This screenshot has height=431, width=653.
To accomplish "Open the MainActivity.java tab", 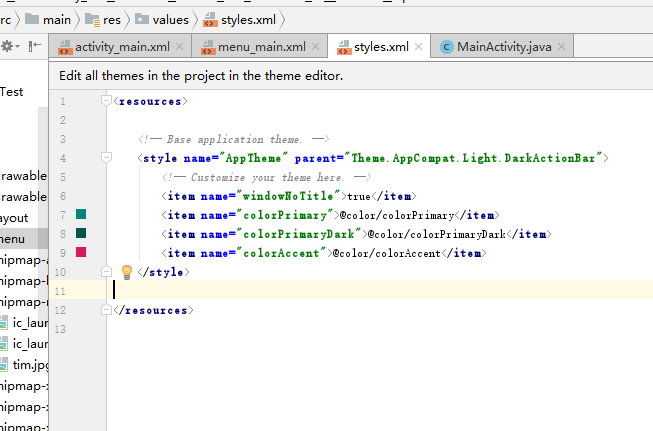I will [x=503, y=47].
